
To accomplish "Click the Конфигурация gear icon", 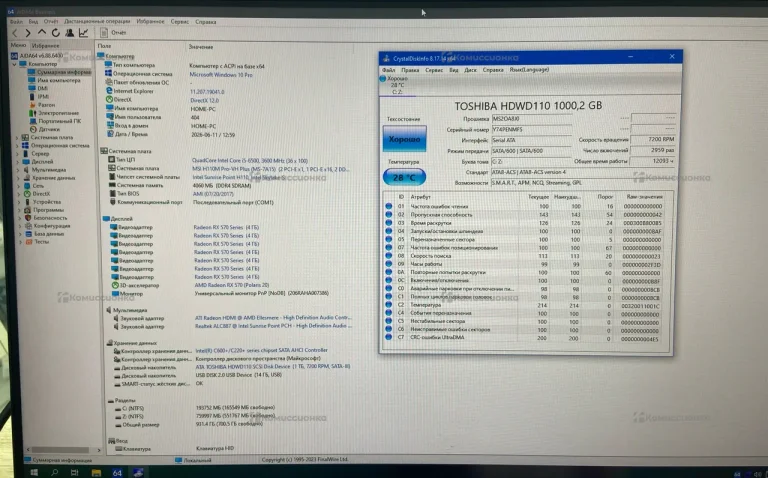I will click(28, 226).
